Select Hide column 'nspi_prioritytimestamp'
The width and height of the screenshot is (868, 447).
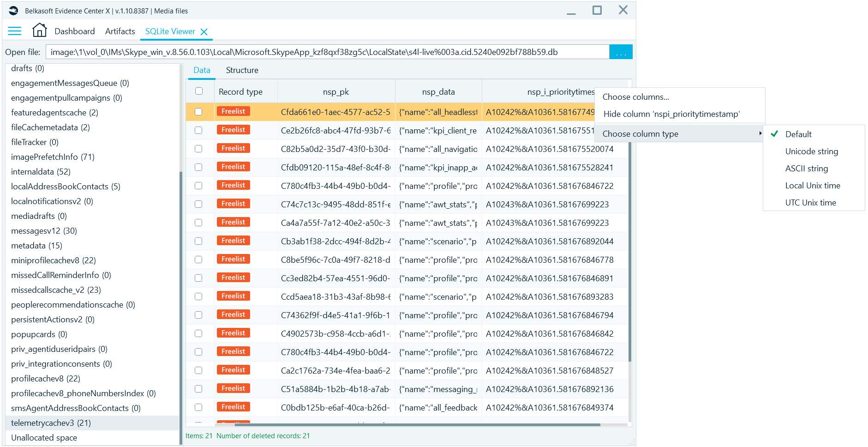point(679,114)
